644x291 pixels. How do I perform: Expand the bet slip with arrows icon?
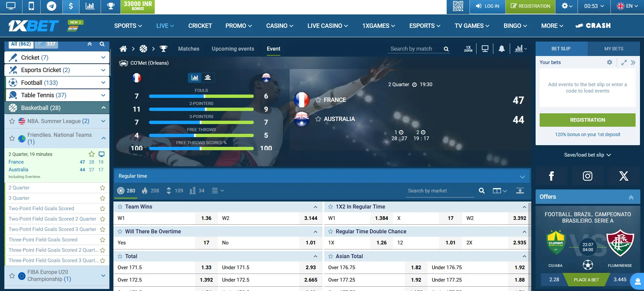pos(624,62)
